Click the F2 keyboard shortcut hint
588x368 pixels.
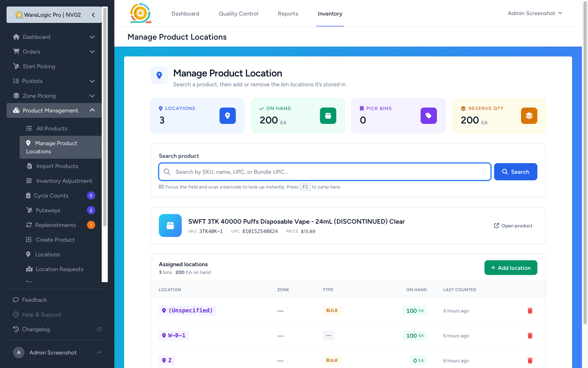point(305,187)
